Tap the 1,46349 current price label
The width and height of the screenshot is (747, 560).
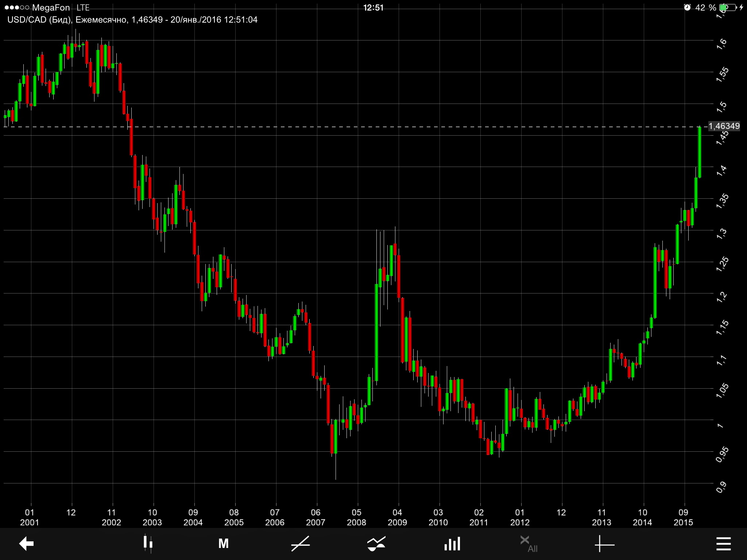tap(724, 126)
